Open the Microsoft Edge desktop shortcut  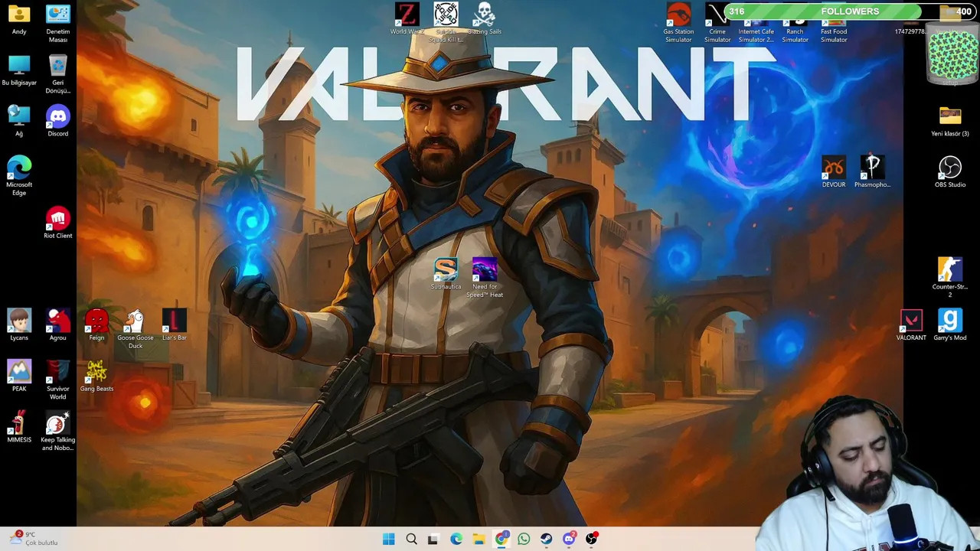19,176
